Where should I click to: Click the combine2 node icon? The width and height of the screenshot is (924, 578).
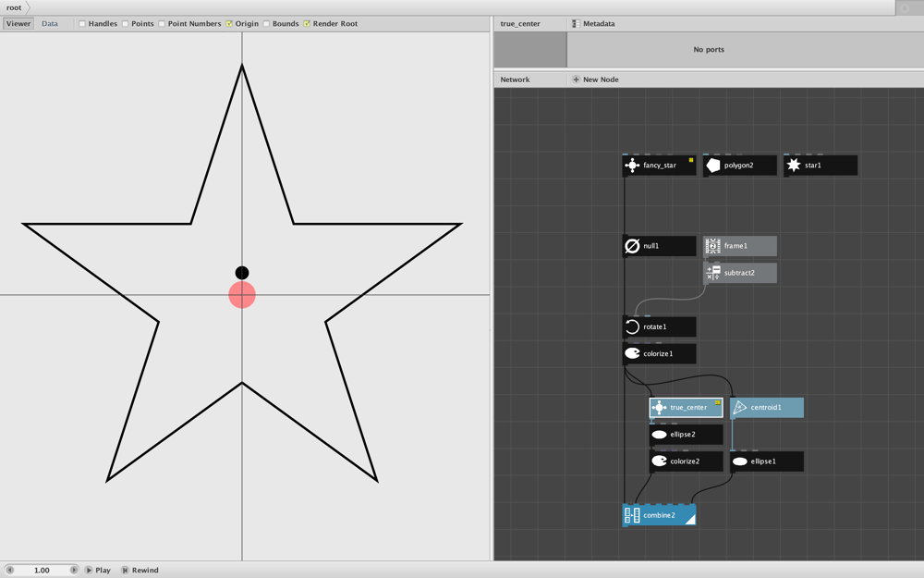[632, 515]
